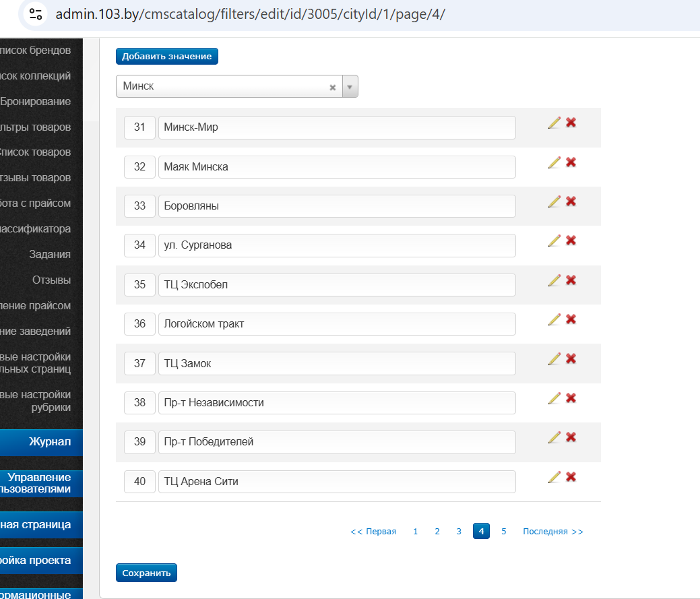Go to page 5

503,532
